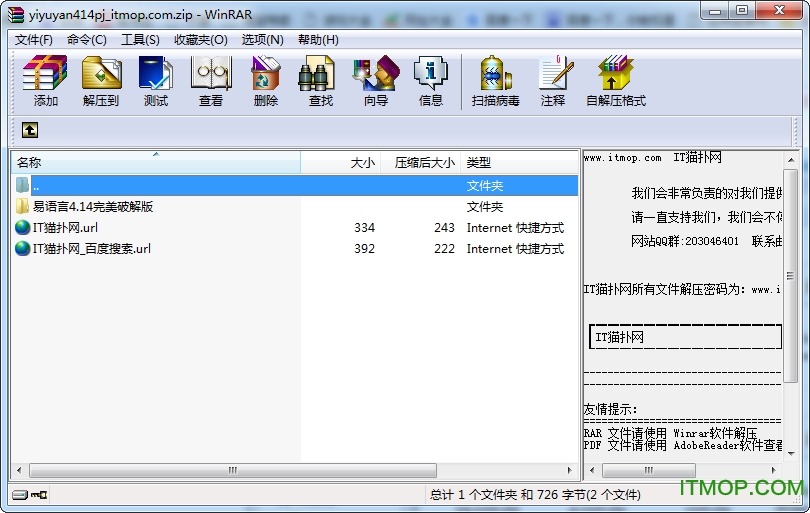Select the globe icon of IT猫扑网.url
The image size is (810, 513).
[23, 227]
